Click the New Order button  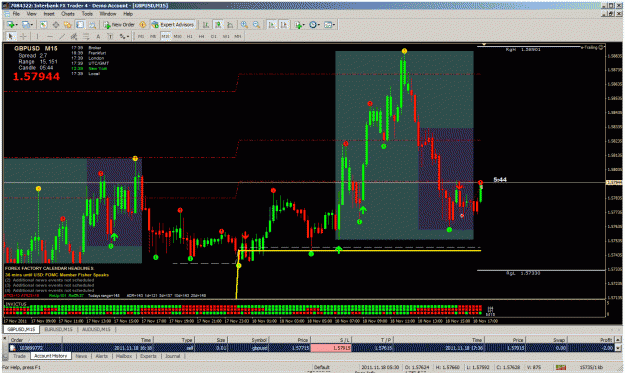(119, 25)
